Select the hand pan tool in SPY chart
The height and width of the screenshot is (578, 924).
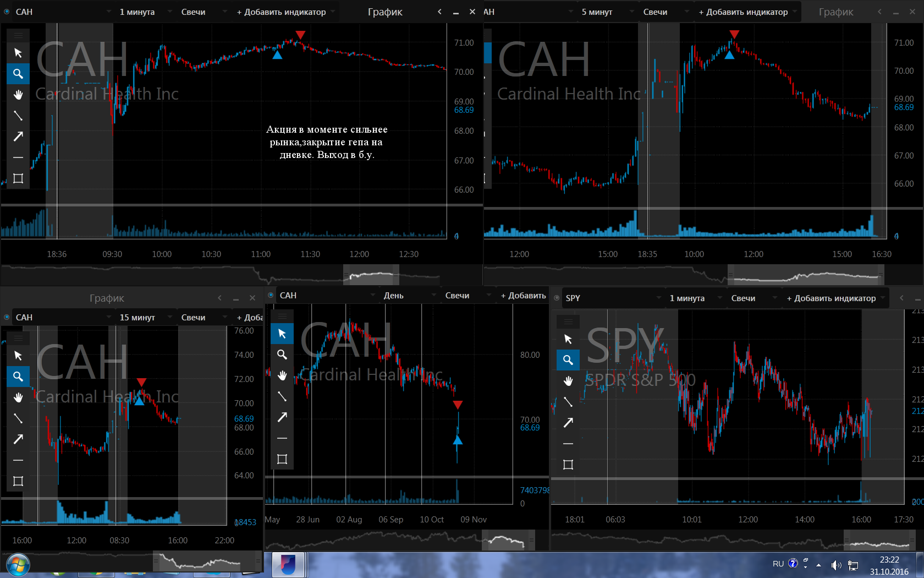(x=568, y=381)
